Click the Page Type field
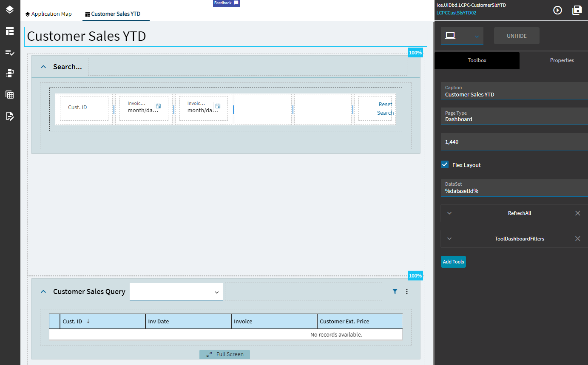The image size is (588, 365). 514,116
